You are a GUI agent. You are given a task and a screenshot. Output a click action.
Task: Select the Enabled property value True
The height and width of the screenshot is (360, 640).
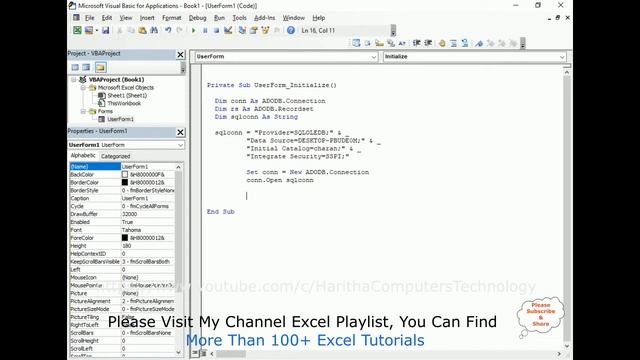click(148, 222)
